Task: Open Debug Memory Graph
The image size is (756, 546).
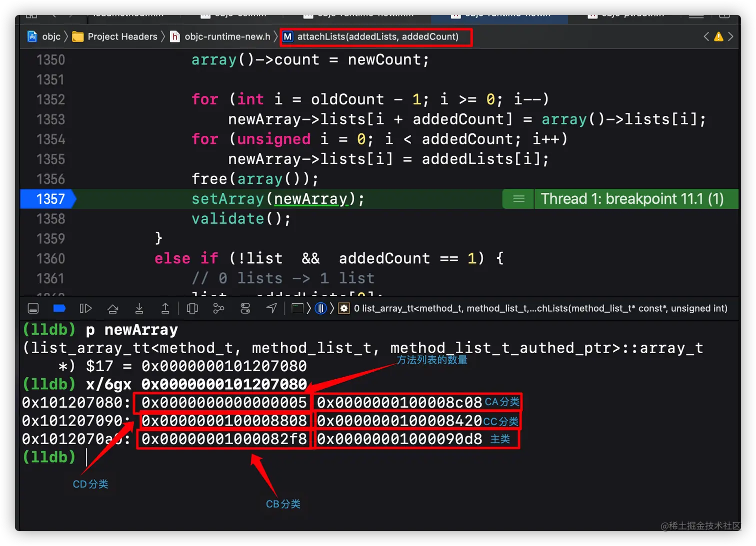Action: point(218,309)
